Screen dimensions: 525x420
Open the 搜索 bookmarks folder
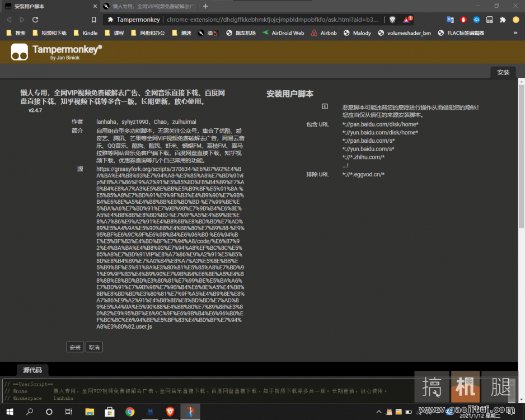point(16,33)
